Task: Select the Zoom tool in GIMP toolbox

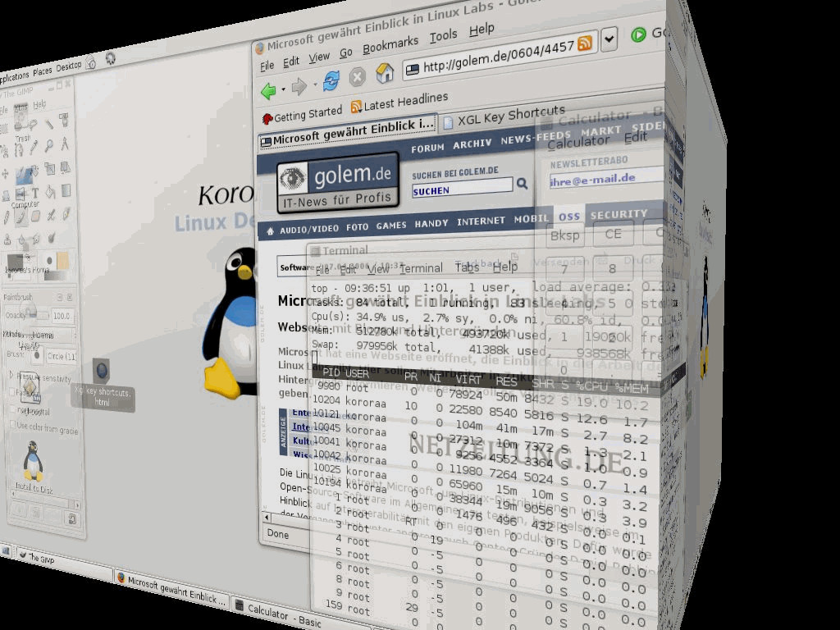Action: pyautogui.click(x=48, y=144)
